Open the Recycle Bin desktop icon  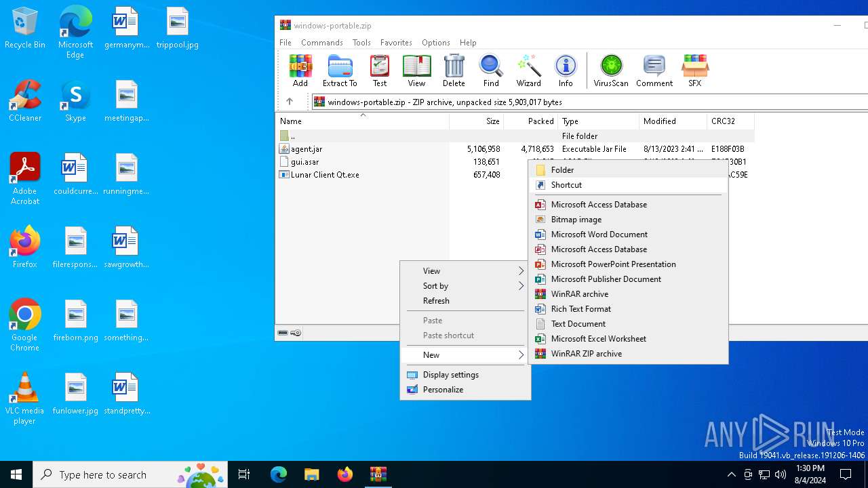point(25,28)
